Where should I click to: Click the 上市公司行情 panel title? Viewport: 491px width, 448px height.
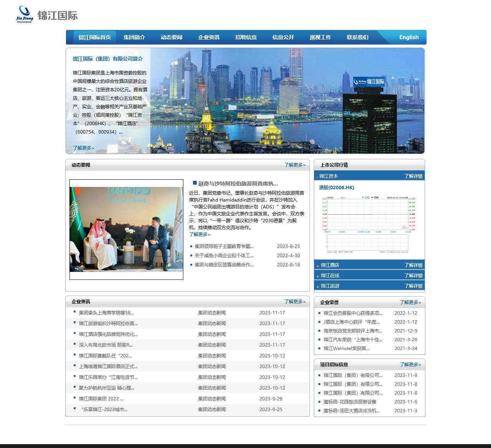pyautogui.click(x=334, y=165)
